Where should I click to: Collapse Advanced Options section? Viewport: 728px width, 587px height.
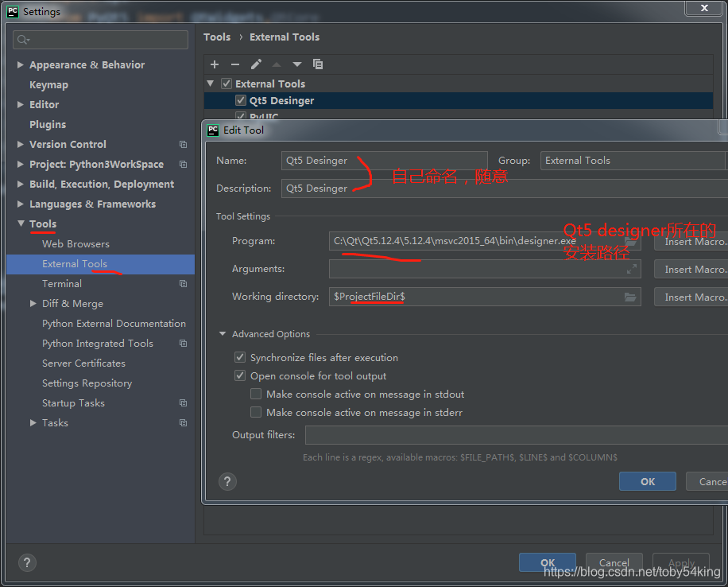pos(223,334)
